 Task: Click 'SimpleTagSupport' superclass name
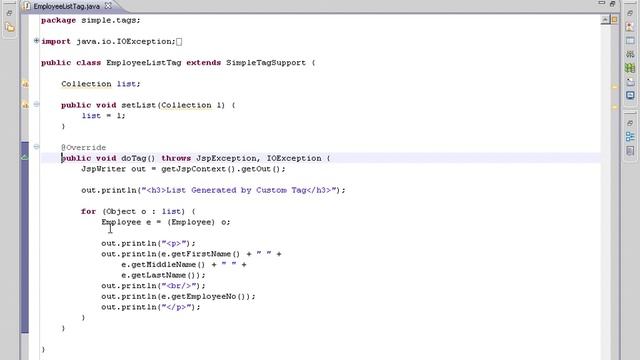coord(266,63)
